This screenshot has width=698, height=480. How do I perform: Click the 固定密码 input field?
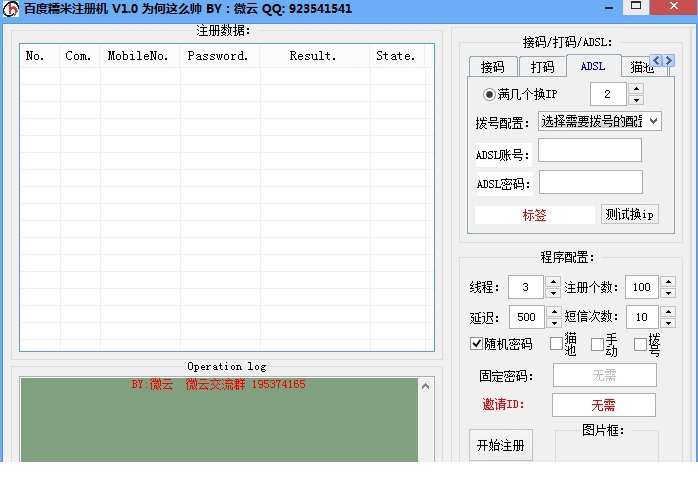pos(605,375)
